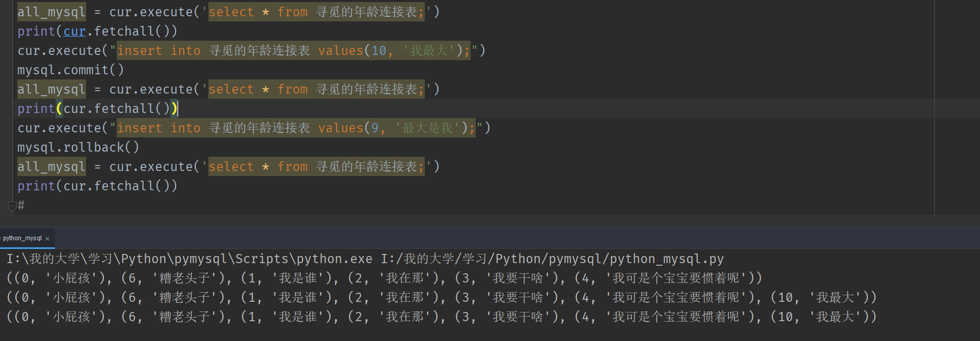Click the python.exe interpreter path in the console
This screenshot has width=980, height=341.
189,259
